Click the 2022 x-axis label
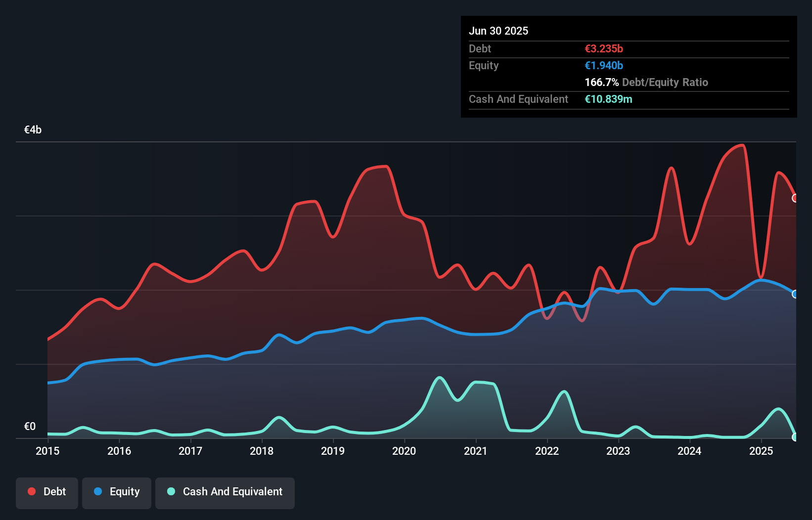Screen dimensions: 812x520 point(547,451)
